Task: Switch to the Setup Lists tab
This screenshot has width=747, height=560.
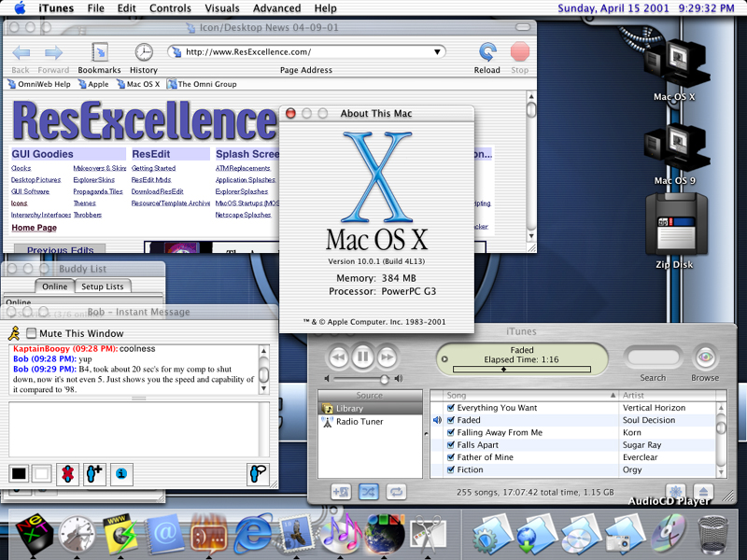Action: [103, 287]
